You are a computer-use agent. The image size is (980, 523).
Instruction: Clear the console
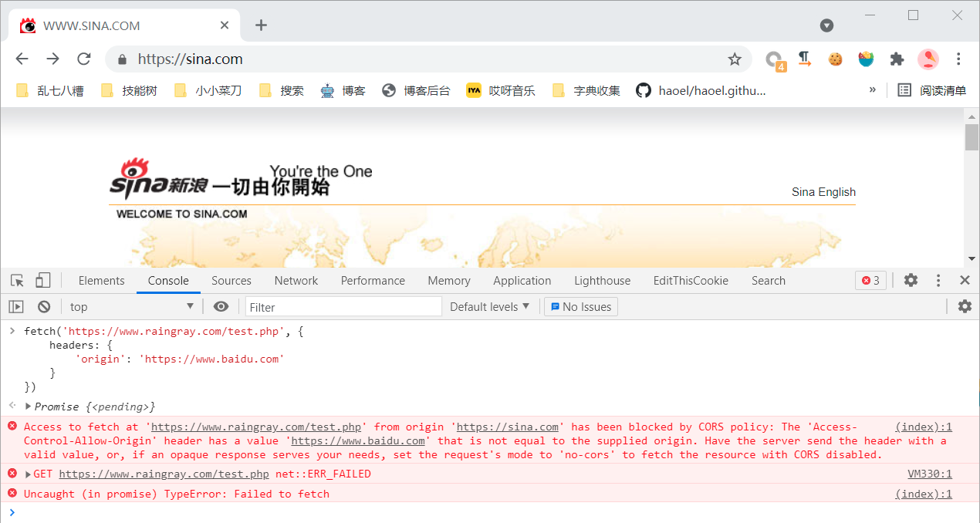click(x=44, y=306)
